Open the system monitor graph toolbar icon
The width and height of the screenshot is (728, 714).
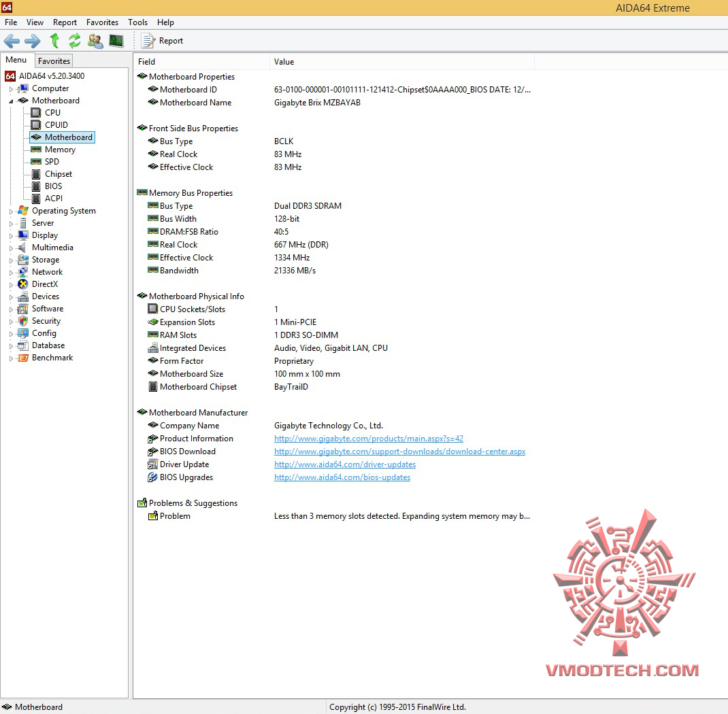(x=116, y=41)
